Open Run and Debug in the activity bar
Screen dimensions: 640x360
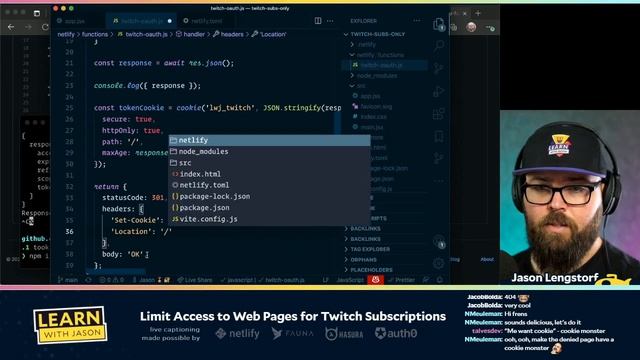[439, 91]
